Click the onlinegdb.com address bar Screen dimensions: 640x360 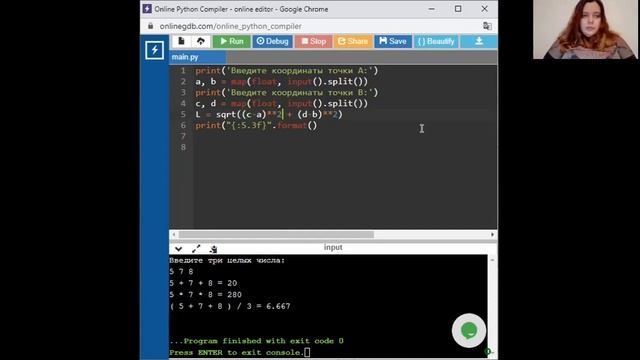coord(231,26)
